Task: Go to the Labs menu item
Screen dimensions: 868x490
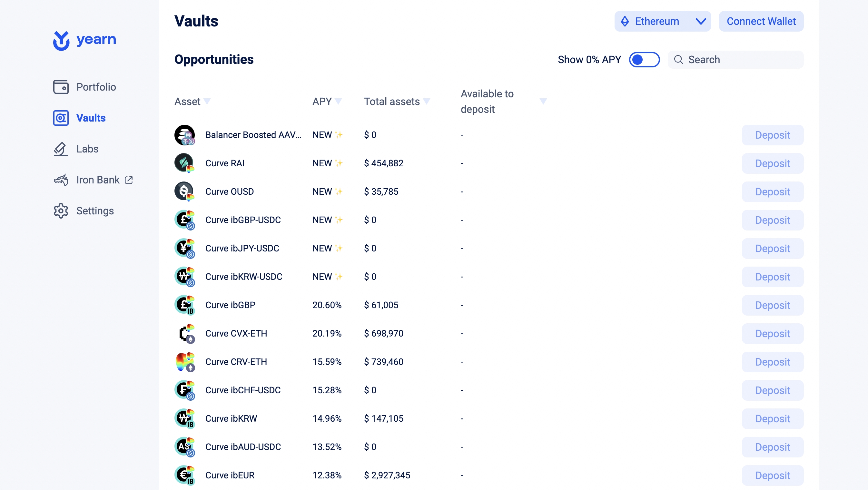Action: 76,149
